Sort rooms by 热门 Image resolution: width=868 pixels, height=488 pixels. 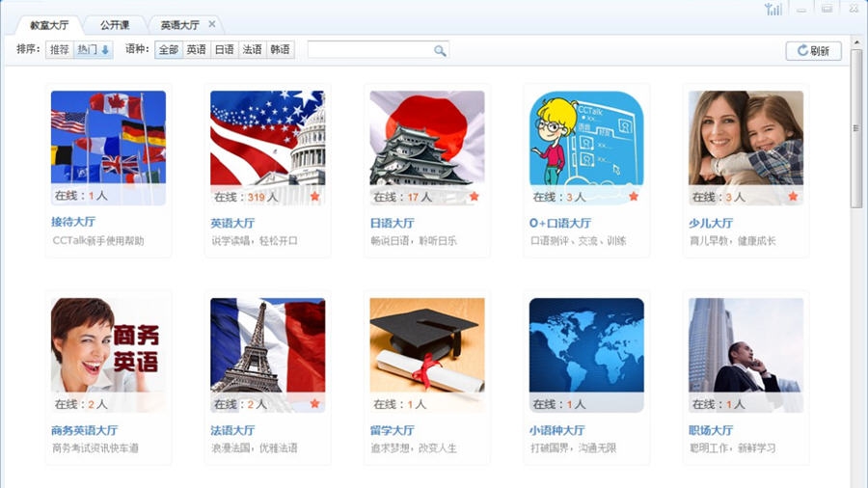(x=93, y=50)
